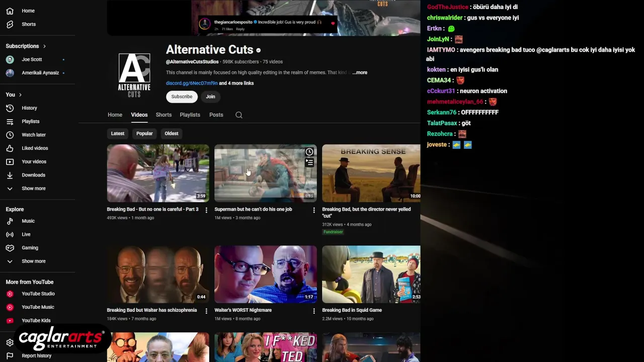
Task: Play Walter has schizophrenia thumbnail
Action: 158,275
